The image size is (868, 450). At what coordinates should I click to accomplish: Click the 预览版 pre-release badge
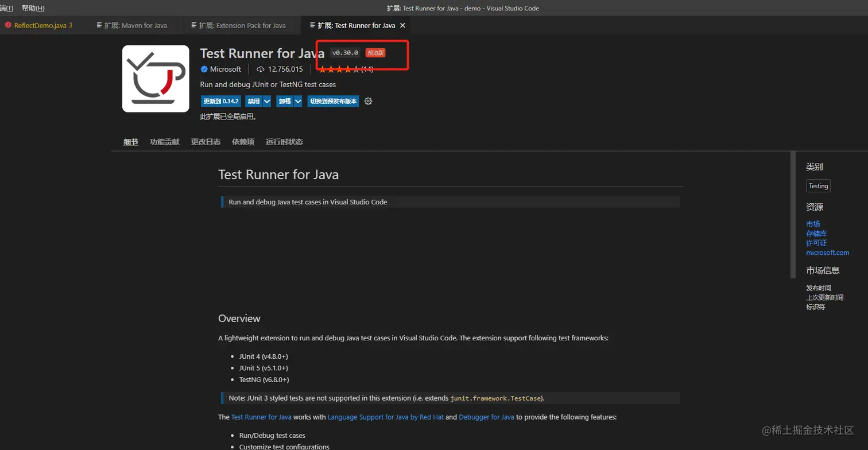376,53
